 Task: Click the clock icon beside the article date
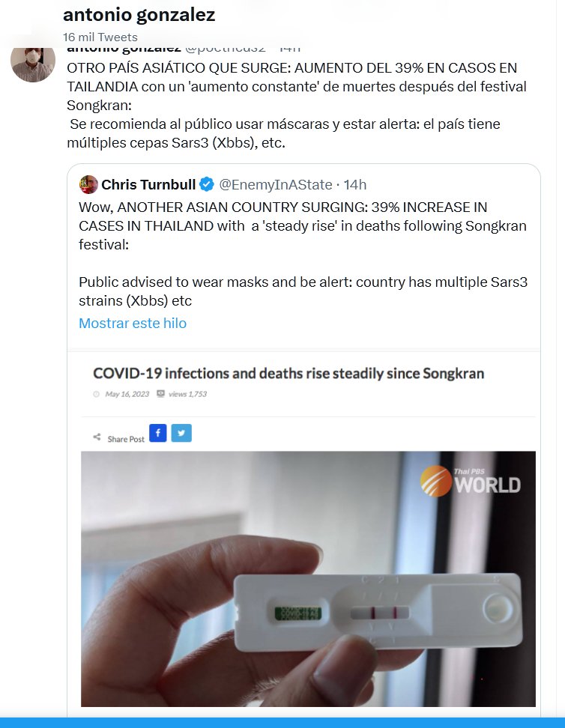coord(97,394)
